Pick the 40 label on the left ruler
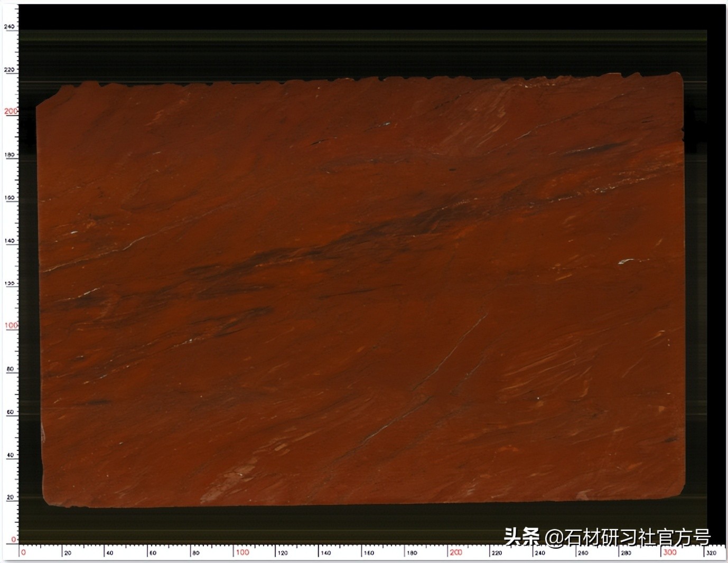728x563 pixels. pyautogui.click(x=11, y=455)
